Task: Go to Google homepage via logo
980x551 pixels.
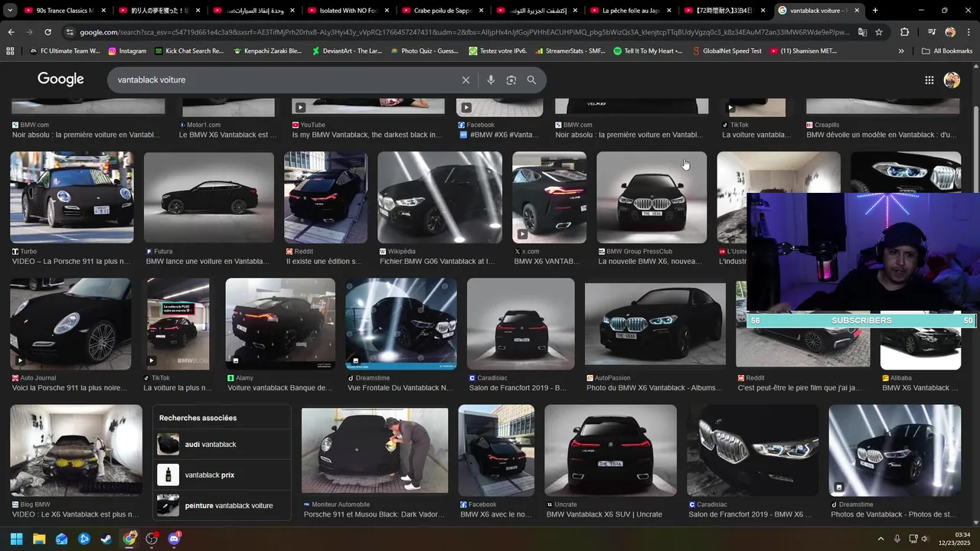Action: tap(60, 80)
